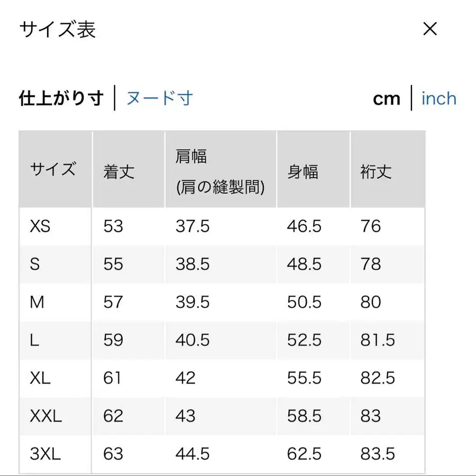Select the S size label
Image resolution: width=476 pixels, height=476 pixels.
(35, 264)
